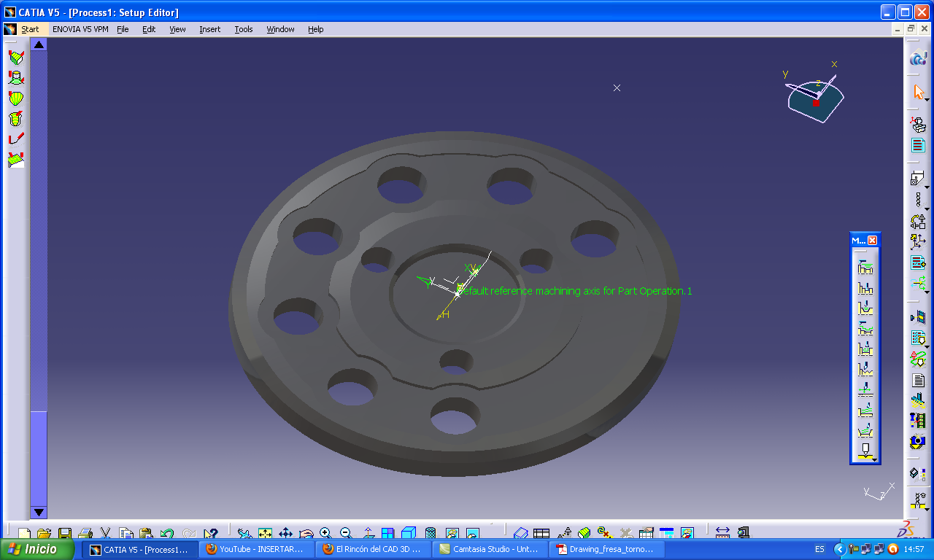Switch to Drawing_fresa_torno taskbar window
The width and height of the screenshot is (934, 560).
(606, 550)
